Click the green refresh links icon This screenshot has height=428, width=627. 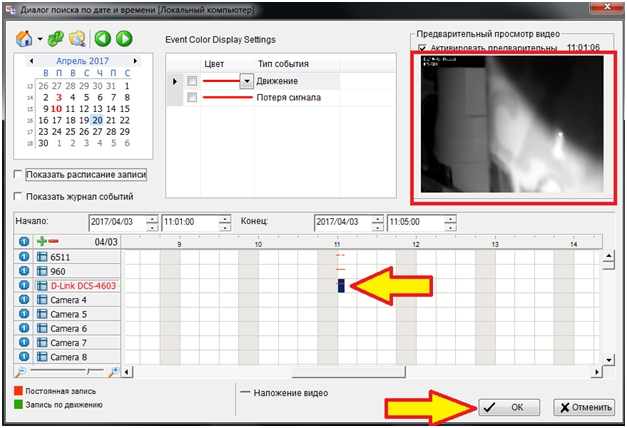56,39
